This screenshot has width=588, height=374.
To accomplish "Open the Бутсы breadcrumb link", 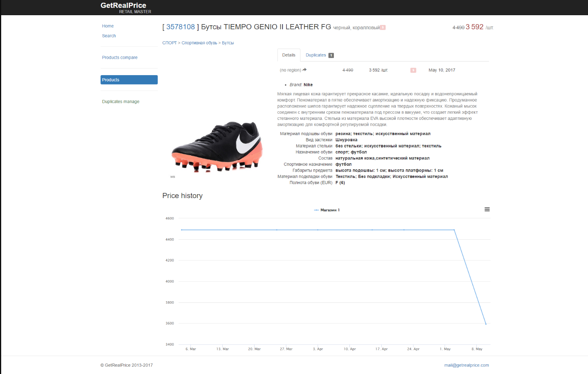I will (x=228, y=43).
